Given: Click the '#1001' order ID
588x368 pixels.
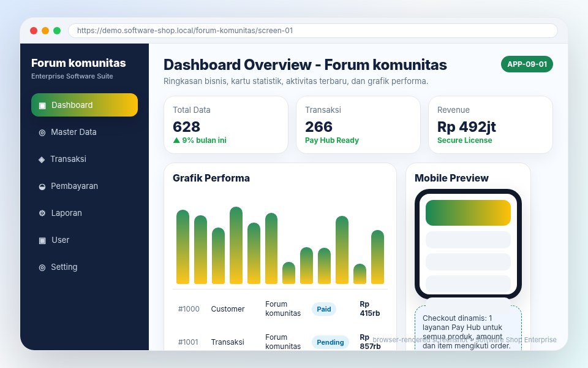Looking at the screenshot, I should coord(188,342).
